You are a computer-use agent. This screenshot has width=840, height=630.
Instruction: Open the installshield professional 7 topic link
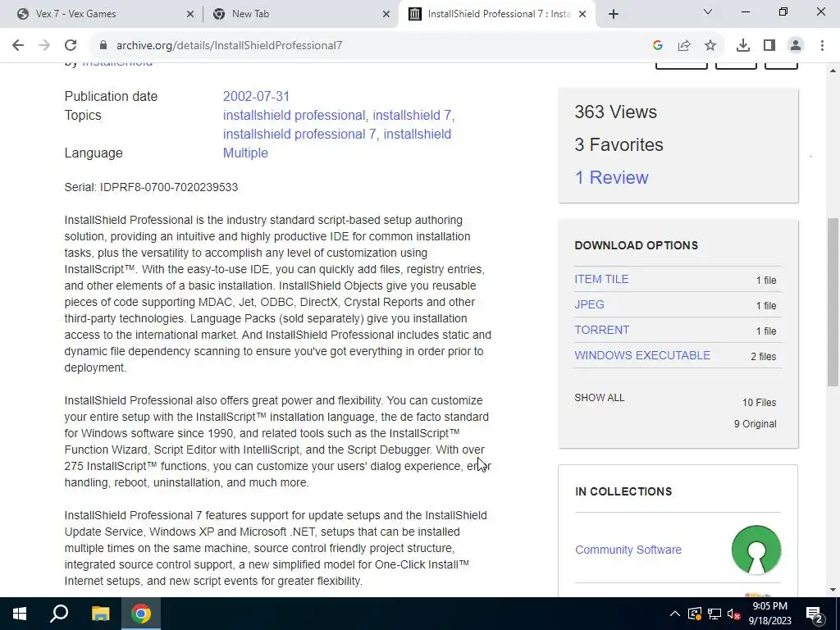coord(299,134)
